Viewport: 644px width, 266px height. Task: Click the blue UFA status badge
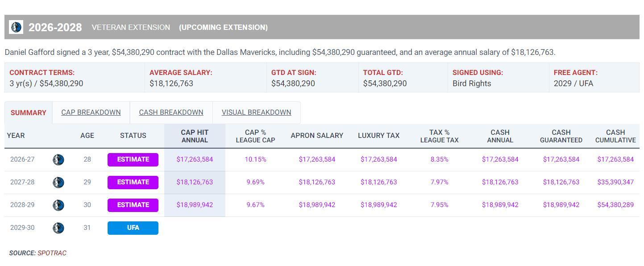coord(133,228)
